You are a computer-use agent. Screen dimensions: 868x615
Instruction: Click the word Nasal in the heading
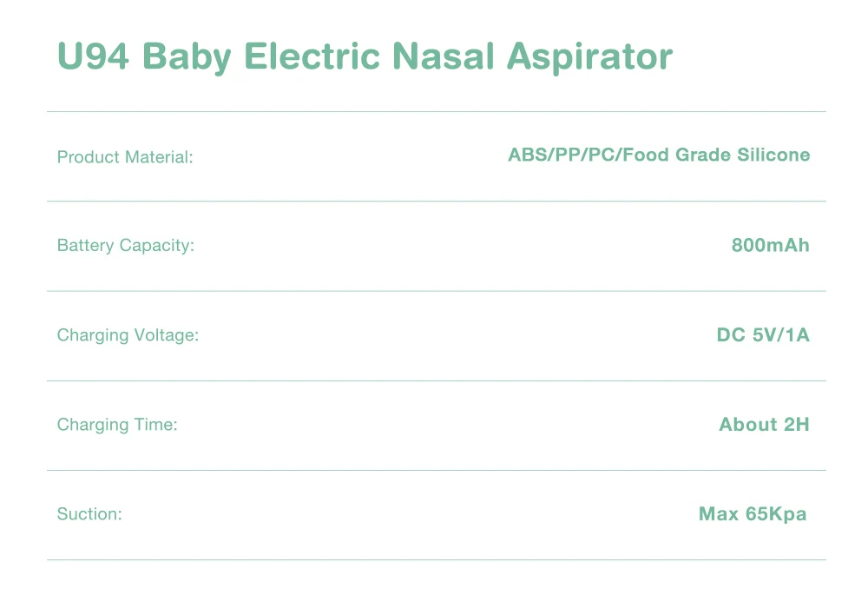(444, 56)
